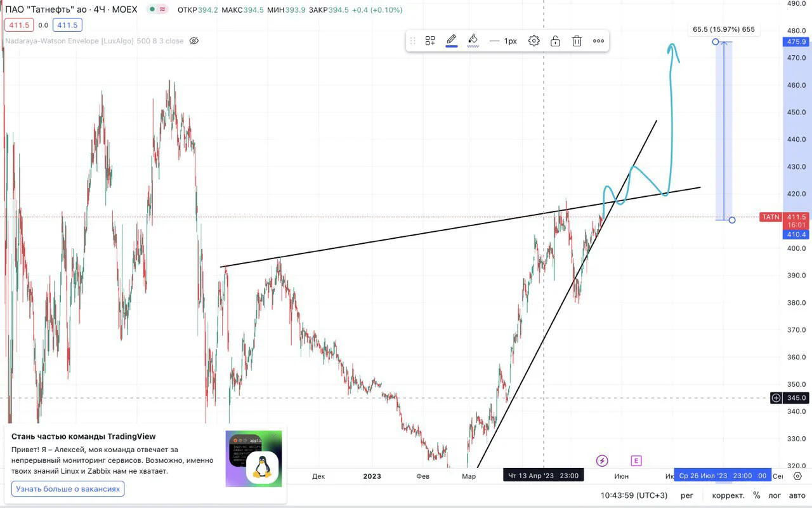
Task: Click 'Узнать больше о вакансиях' button
Action: click(68, 488)
